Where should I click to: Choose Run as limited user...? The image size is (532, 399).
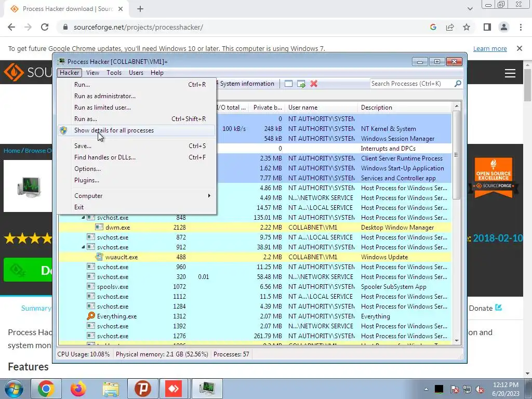pyautogui.click(x=137, y=108)
